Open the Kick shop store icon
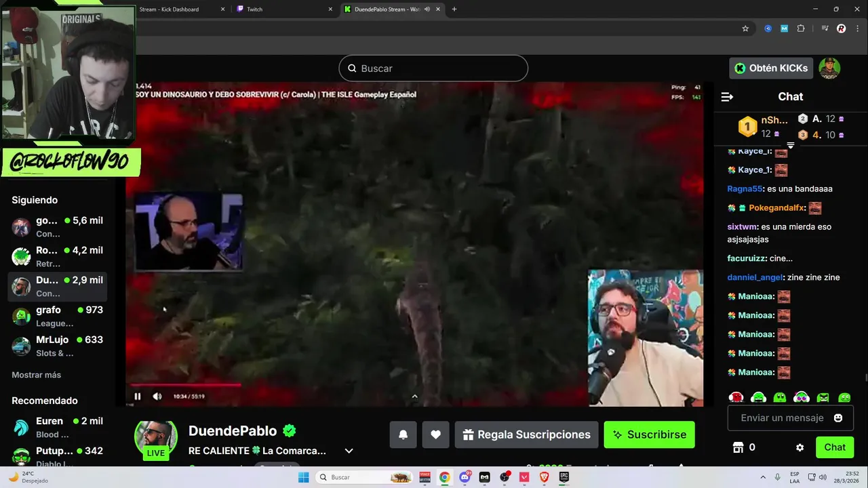This screenshot has width=868, height=488. click(738, 447)
